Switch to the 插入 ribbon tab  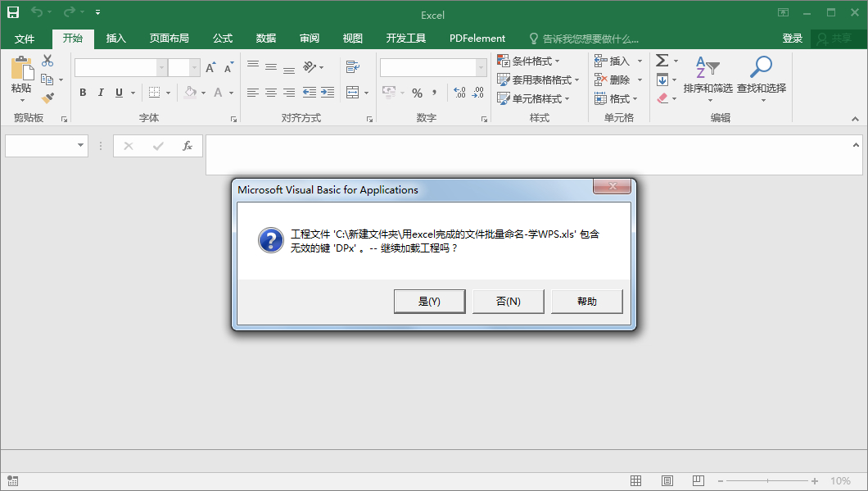click(115, 38)
